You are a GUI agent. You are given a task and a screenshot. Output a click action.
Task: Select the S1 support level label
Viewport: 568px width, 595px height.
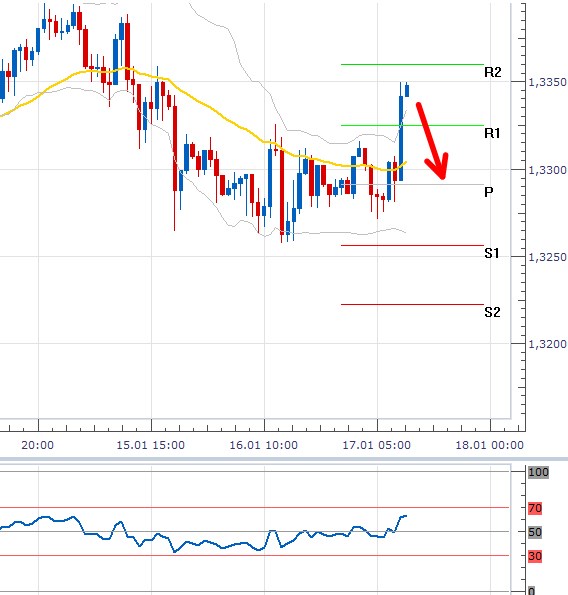click(x=492, y=253)
